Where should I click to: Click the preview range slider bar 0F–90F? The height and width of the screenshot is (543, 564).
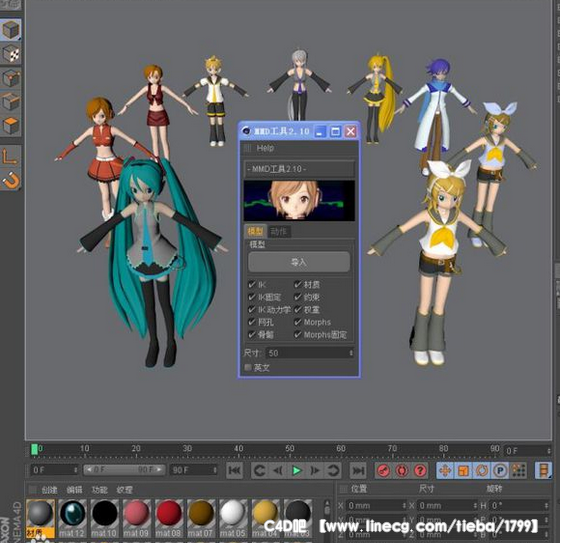(x=124, y=470)
